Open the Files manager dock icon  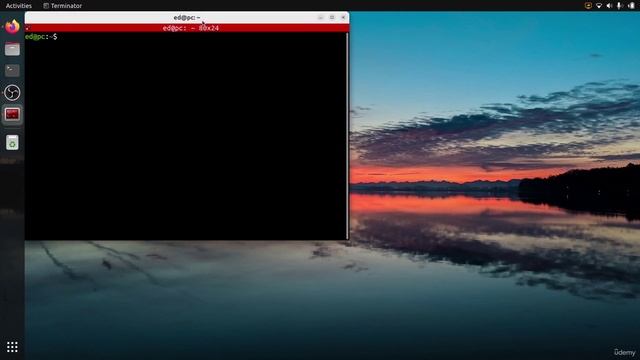tap(12, 49)
